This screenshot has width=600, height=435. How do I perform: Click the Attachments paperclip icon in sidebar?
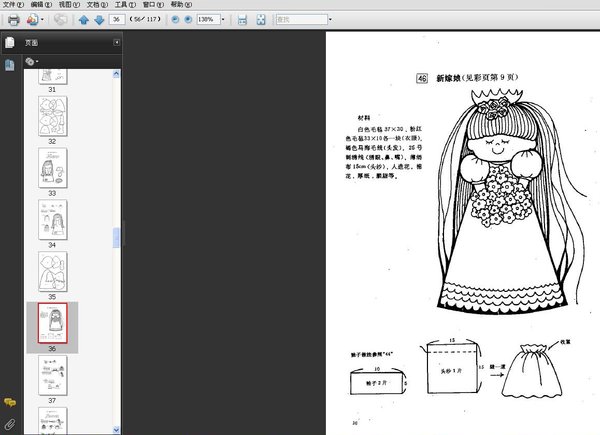[10, 423]
